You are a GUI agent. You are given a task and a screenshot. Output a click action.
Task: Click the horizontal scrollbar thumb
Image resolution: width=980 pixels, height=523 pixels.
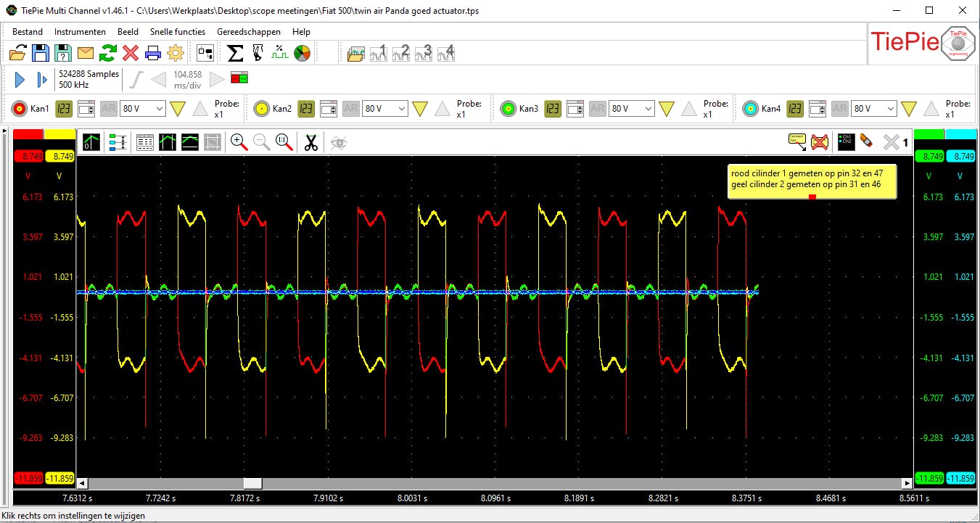[x=252, y=483]
